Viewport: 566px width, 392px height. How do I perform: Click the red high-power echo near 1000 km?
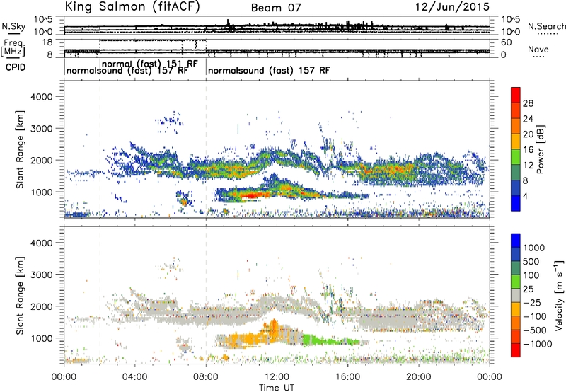251,195
